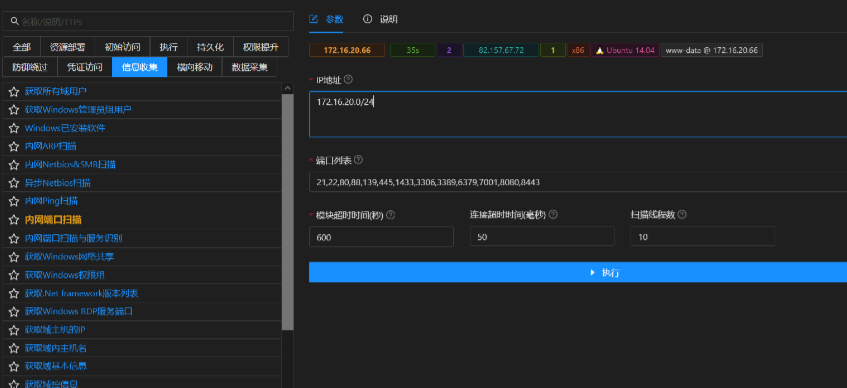Click help icon next to 模块超时时间(秒)
The height and width of the screenshot is (388, 847).
pos(391,215)
